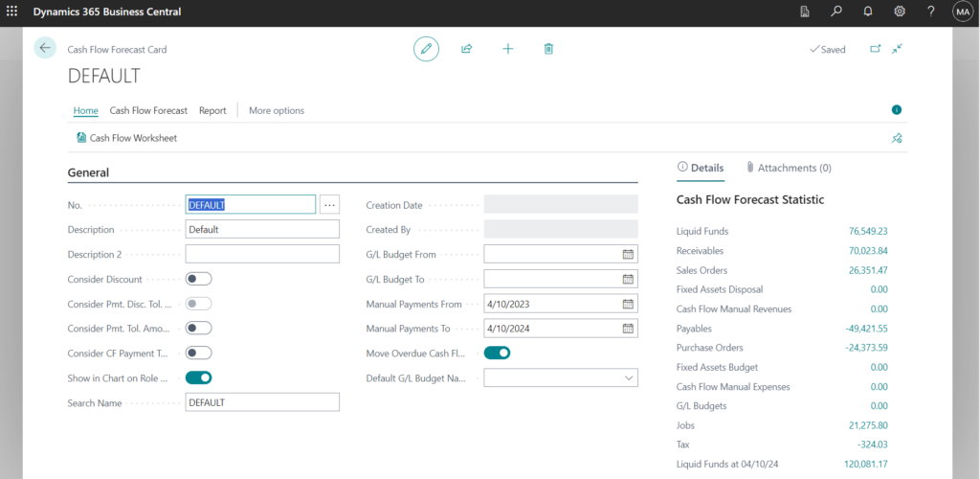Click the pencil edit icon
The image size is (980, 479).
pyautogui.click(x=426, y=49)
